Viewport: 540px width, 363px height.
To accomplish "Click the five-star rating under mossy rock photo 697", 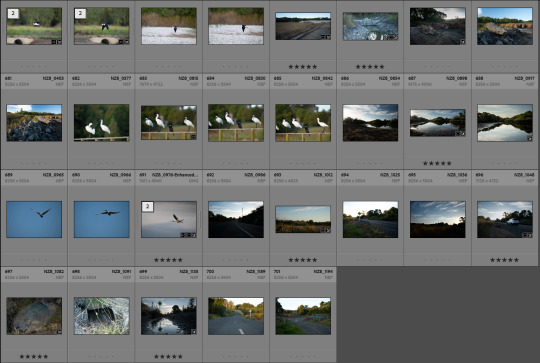I will (34, 356).
